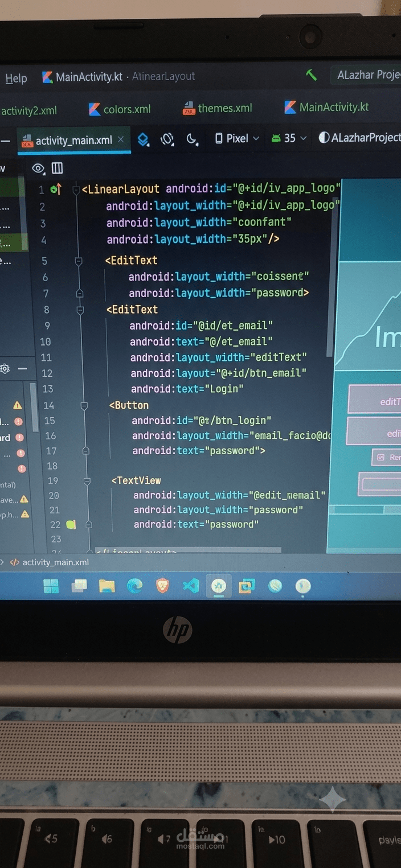Click the topmost yellow warning icon in left panel
The width and height of the screenshot is (401, 868).
18,405
